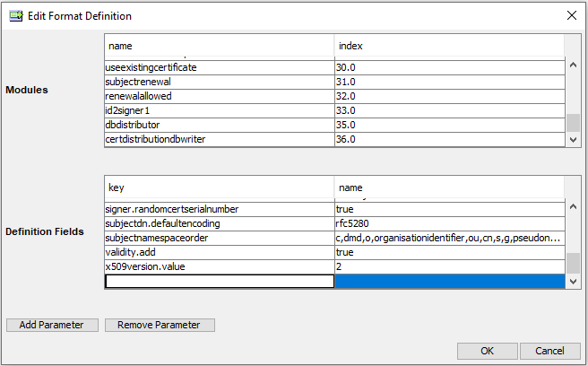This screenshot has width=588, height=366.
Task: Click the key column header
Action: 219,187
